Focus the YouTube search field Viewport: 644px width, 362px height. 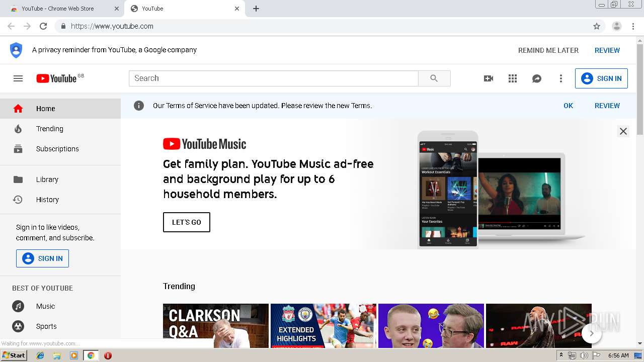(x=274, y=78)
